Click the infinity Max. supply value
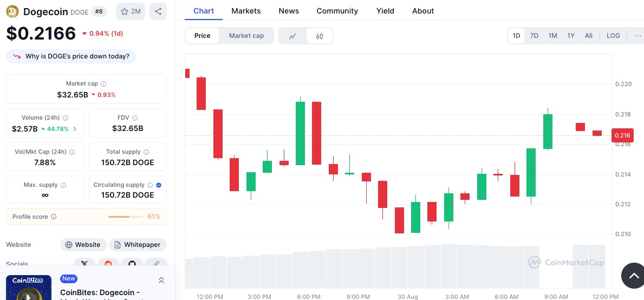This screenshot has height=300, width=644. [x=45, y=195]
